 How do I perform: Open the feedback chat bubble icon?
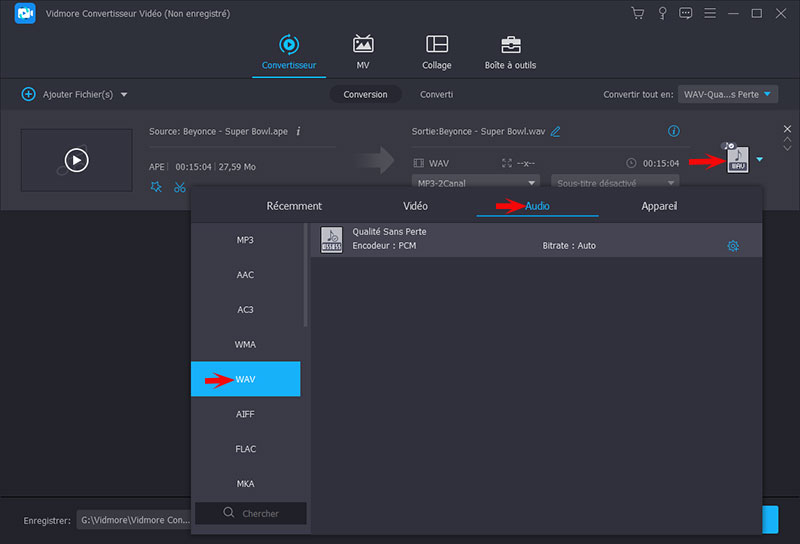pos(686,13)
